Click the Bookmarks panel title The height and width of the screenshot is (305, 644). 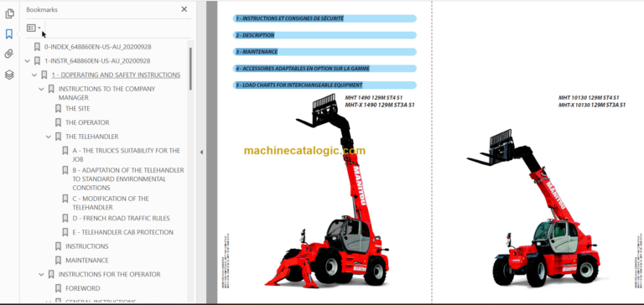click(x=41, y=9)
